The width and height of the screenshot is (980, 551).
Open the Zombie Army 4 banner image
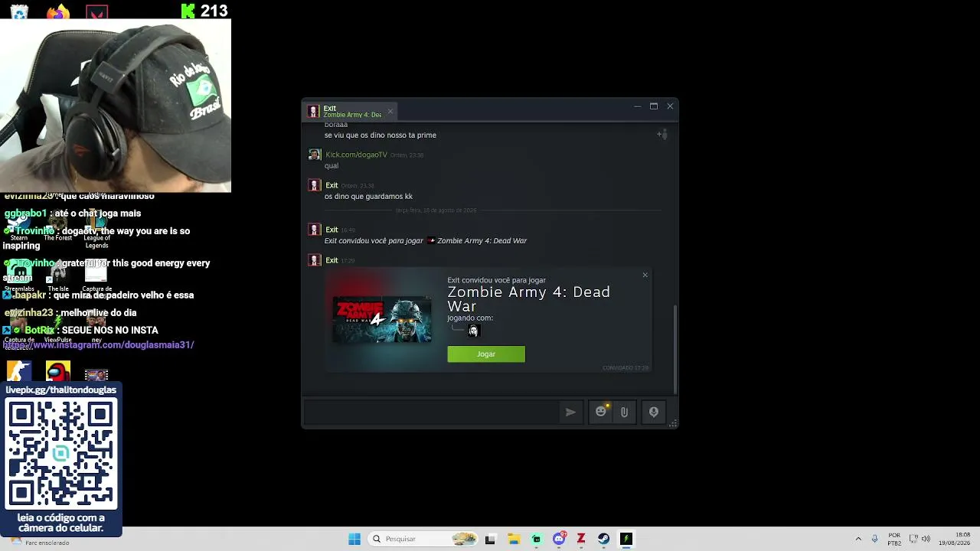(382, 319)
